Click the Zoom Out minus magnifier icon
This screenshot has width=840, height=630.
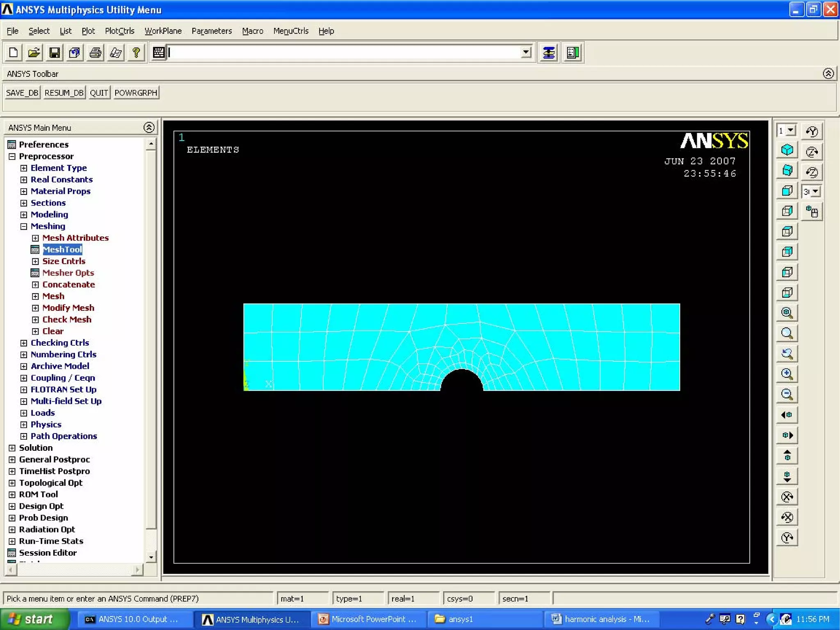787,395
